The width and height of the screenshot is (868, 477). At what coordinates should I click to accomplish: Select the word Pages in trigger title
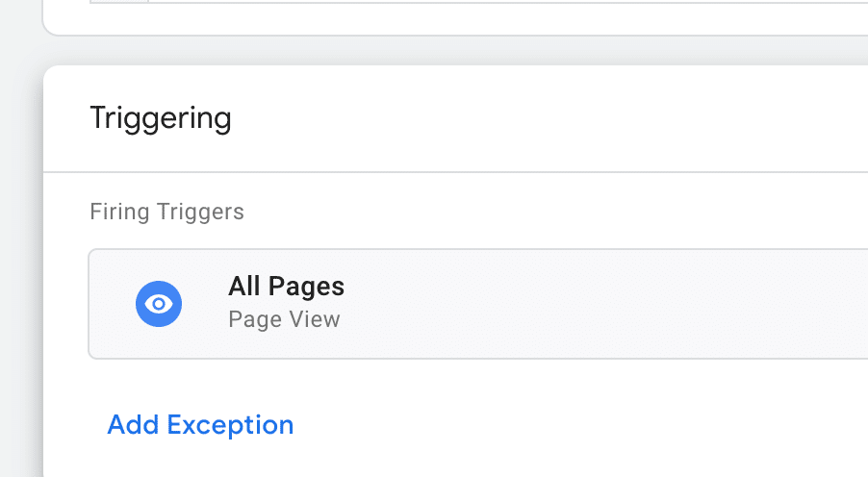(306, 287)
